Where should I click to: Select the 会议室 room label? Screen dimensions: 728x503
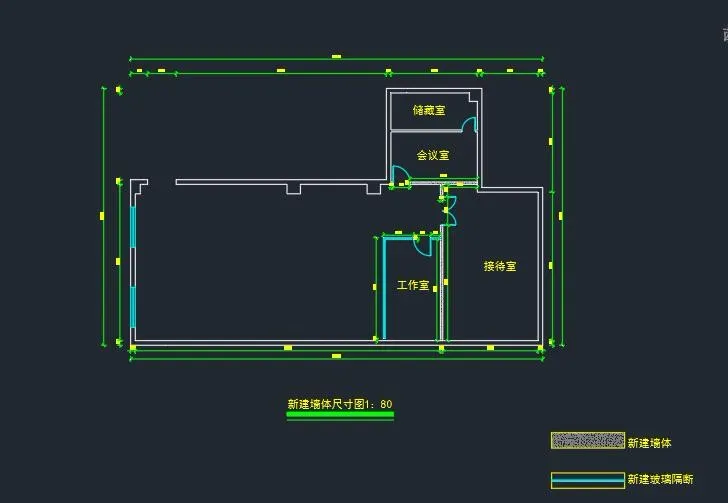click(433, 155)
